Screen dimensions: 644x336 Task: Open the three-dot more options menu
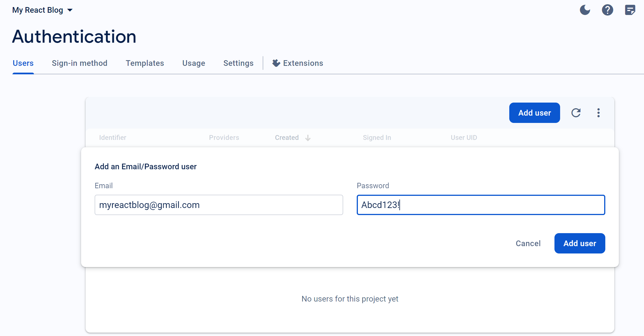tap(598, 113)
